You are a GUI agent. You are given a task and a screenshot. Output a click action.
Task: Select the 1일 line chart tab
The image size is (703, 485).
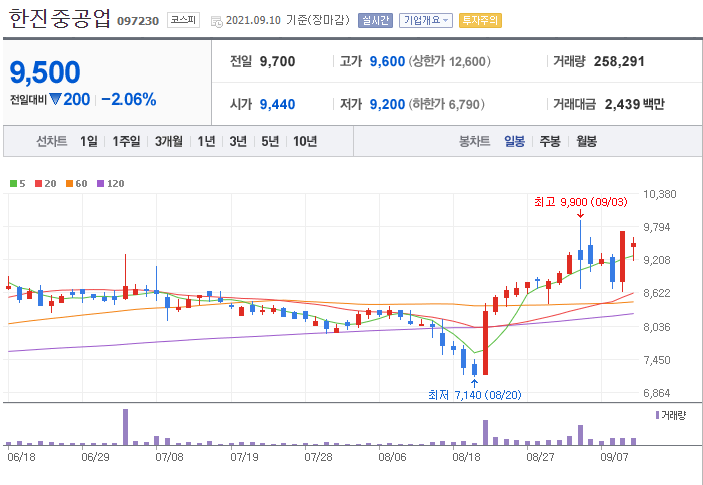(x=89, y=142)
